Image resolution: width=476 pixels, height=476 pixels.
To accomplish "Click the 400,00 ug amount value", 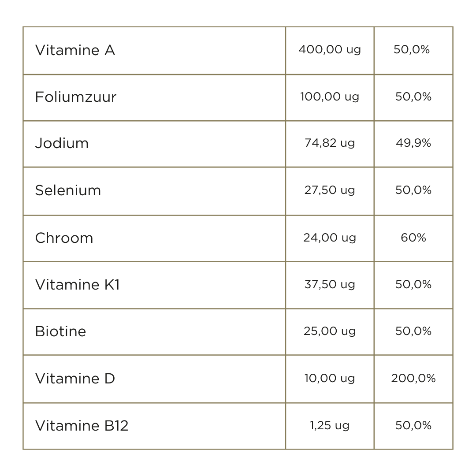I will click(330, 50).
